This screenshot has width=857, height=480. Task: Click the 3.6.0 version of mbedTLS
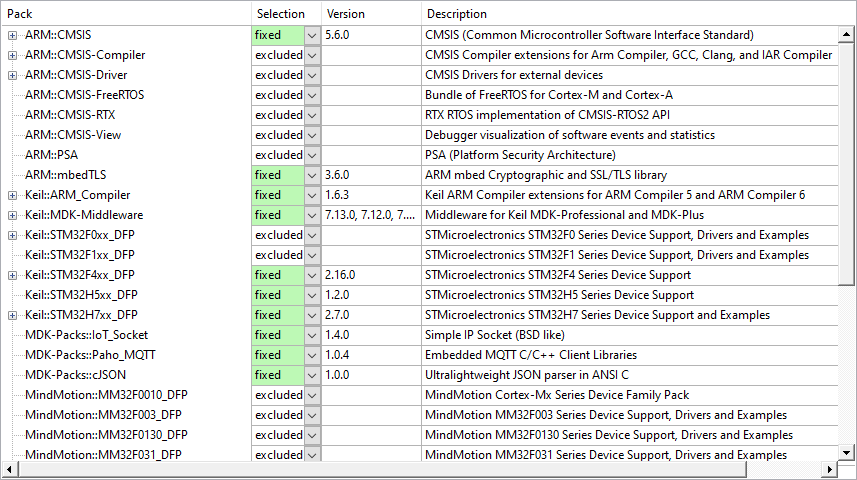pyautogui.click(x=371, y=175)
